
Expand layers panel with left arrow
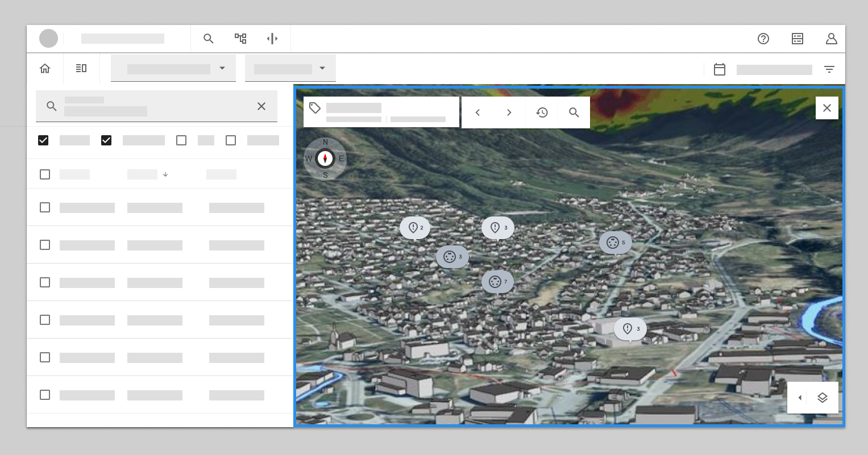[800, 398]
